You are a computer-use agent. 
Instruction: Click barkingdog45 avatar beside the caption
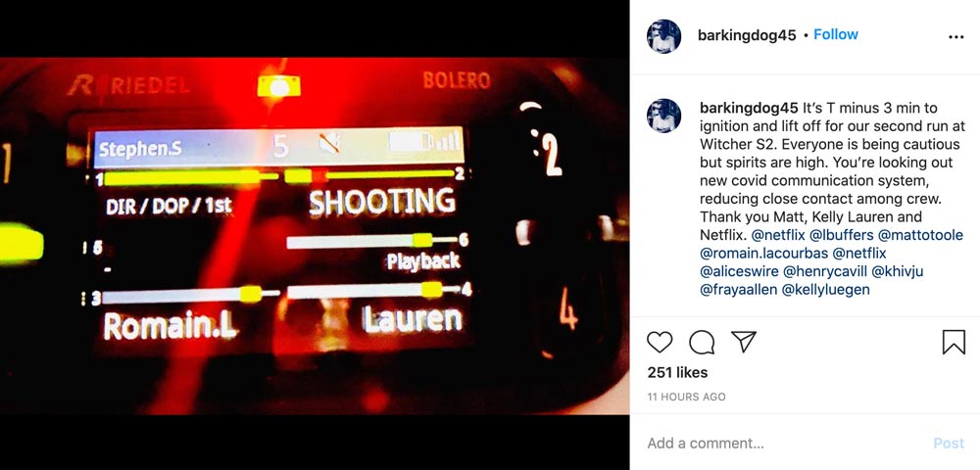pos(663,116)
